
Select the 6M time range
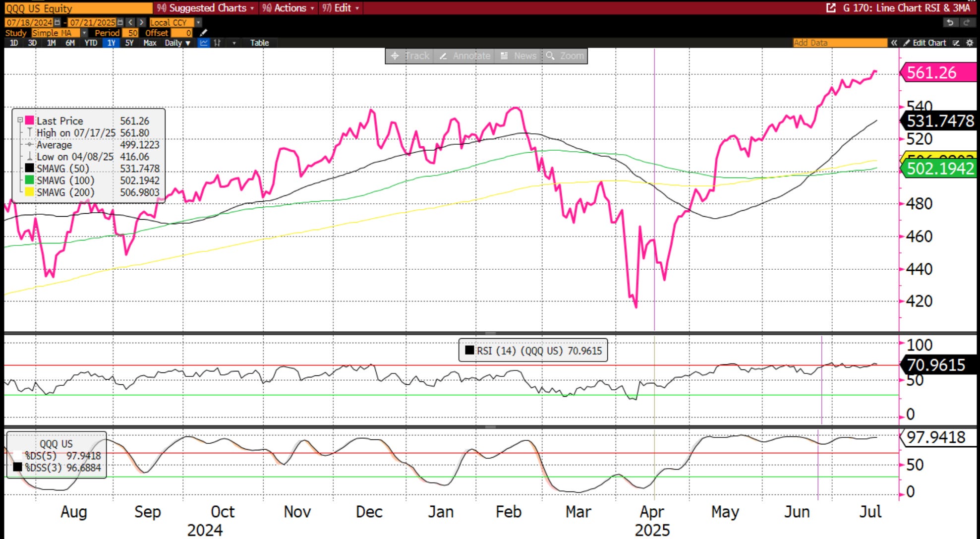click(70, 43)
